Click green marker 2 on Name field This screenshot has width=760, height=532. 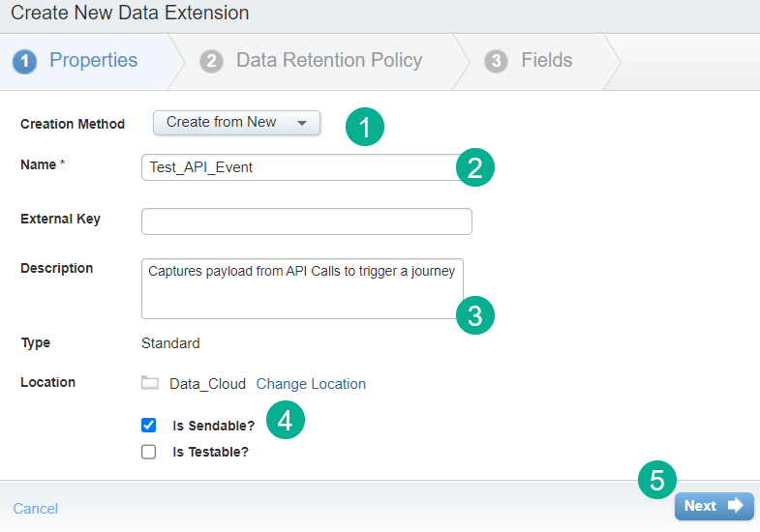[x=475, y=167]
